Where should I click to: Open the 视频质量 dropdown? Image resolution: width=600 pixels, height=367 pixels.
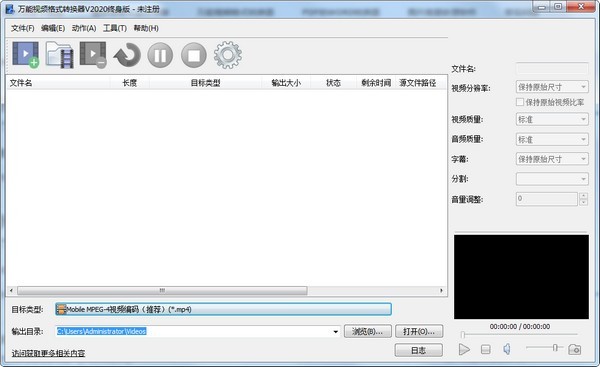point(552,119)
